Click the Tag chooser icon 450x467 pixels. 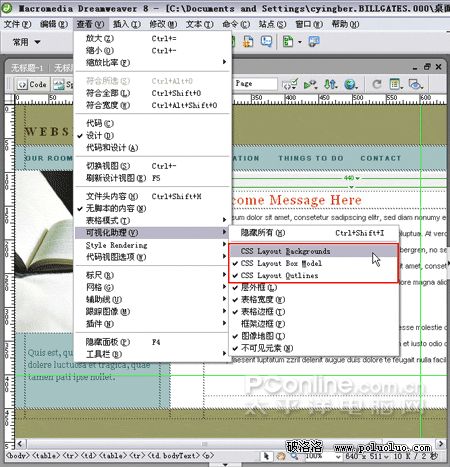pos(314,42)
